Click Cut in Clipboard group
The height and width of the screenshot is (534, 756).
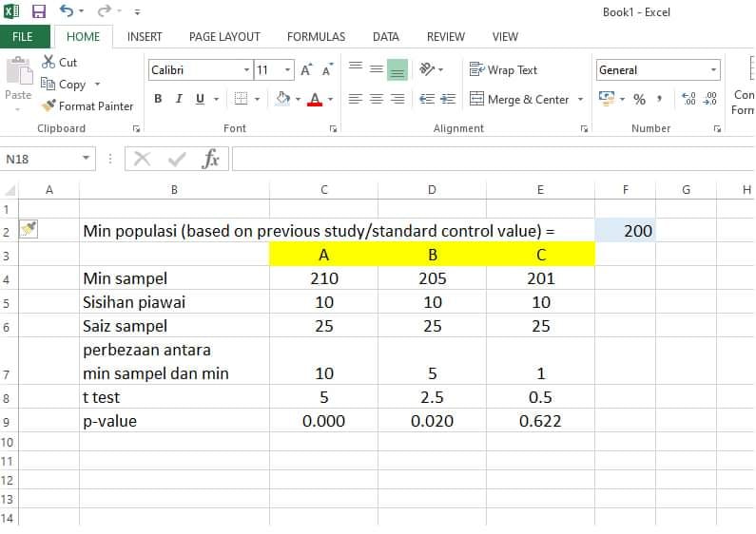tap(59, 62)
